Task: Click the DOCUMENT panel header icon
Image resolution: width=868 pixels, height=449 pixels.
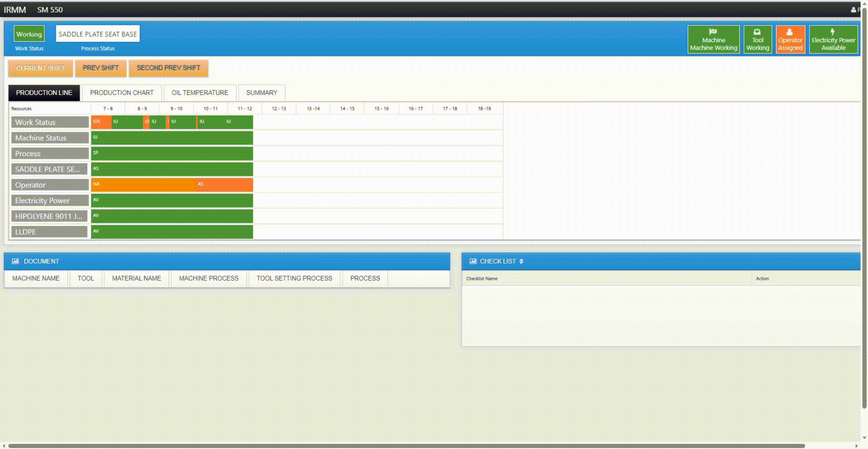Action: tap(15, 261)
